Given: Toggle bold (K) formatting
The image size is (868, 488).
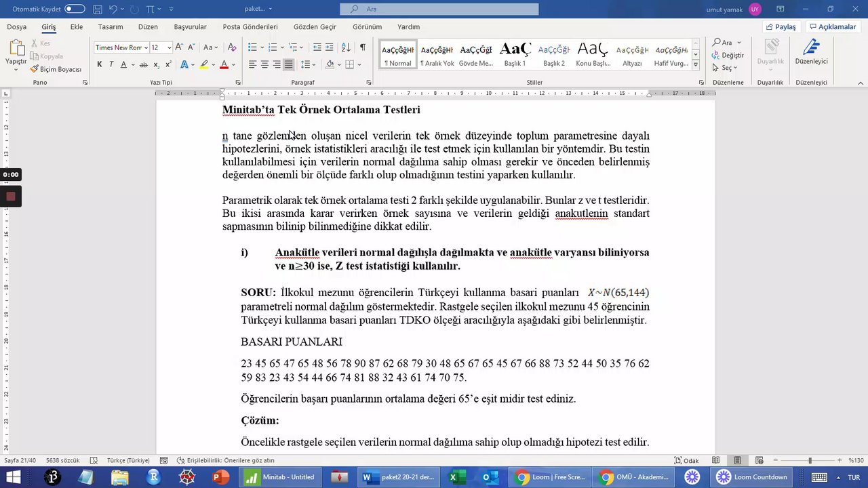Looking at the screenshot, I should tap(100, 64).
